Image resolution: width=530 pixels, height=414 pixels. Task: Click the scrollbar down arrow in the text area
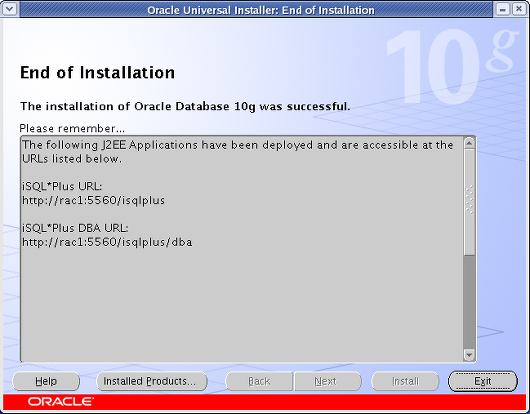coord(469,355)
